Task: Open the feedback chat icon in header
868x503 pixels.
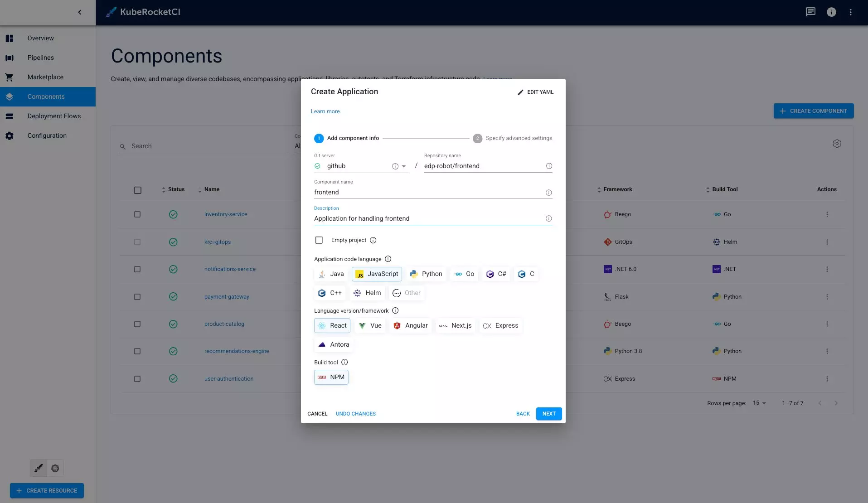Action: (810, 12)
